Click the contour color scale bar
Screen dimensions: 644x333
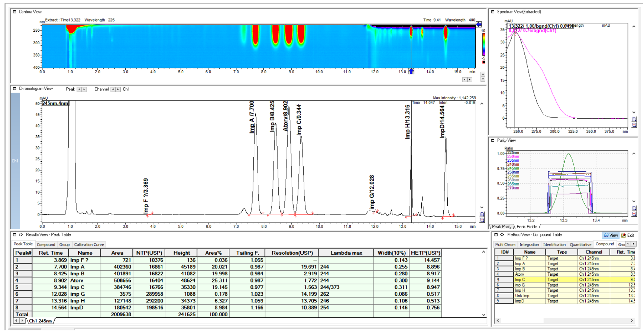483,45
